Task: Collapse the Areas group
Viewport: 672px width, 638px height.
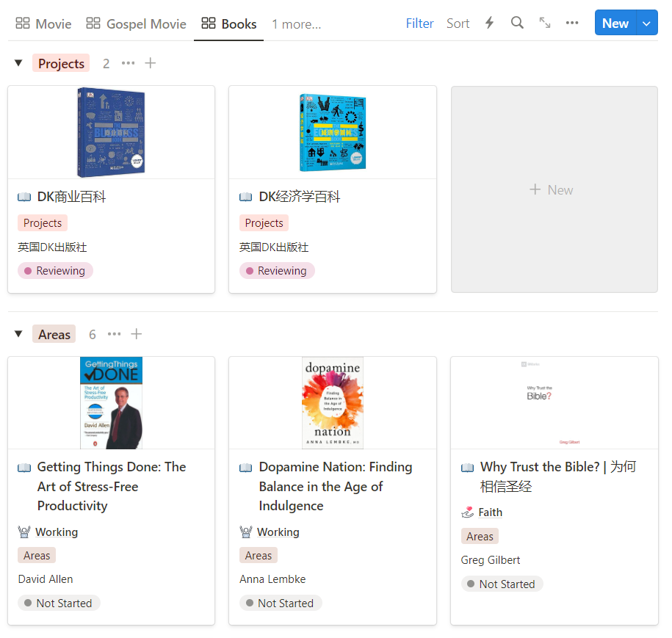Action: [x=18, y=334]
